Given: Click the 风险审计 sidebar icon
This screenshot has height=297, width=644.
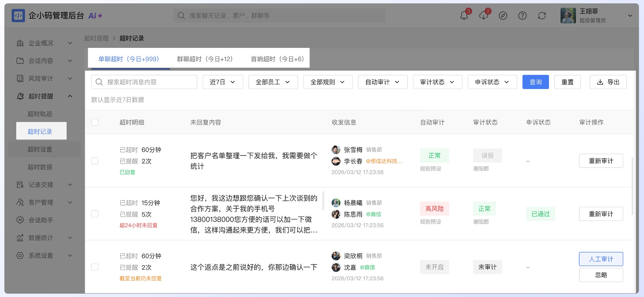Looking at the screenshot, I should coord(20,78).
